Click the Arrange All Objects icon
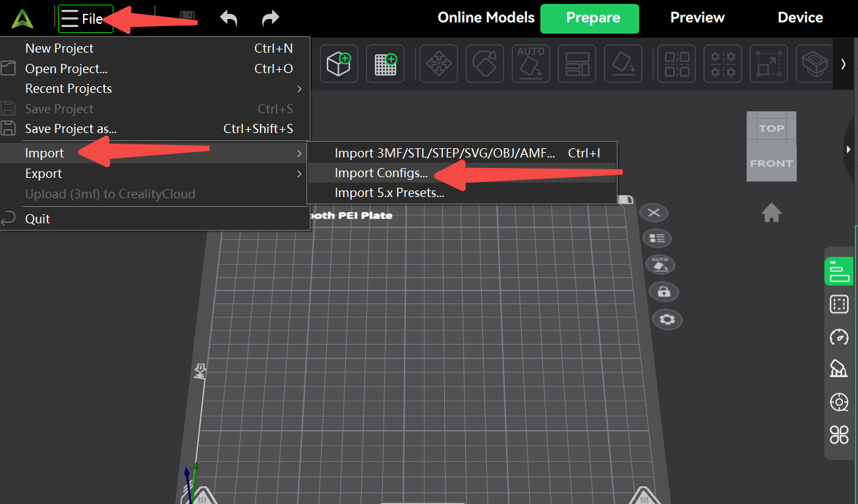858x504 pixels. click(x=577, y=64)
